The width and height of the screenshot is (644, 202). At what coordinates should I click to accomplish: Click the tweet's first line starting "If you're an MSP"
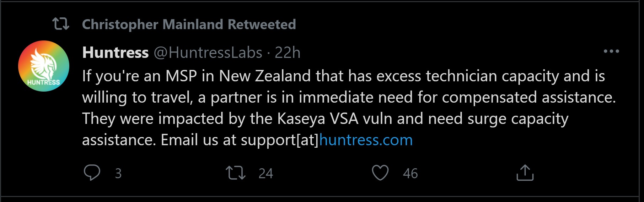343,76
